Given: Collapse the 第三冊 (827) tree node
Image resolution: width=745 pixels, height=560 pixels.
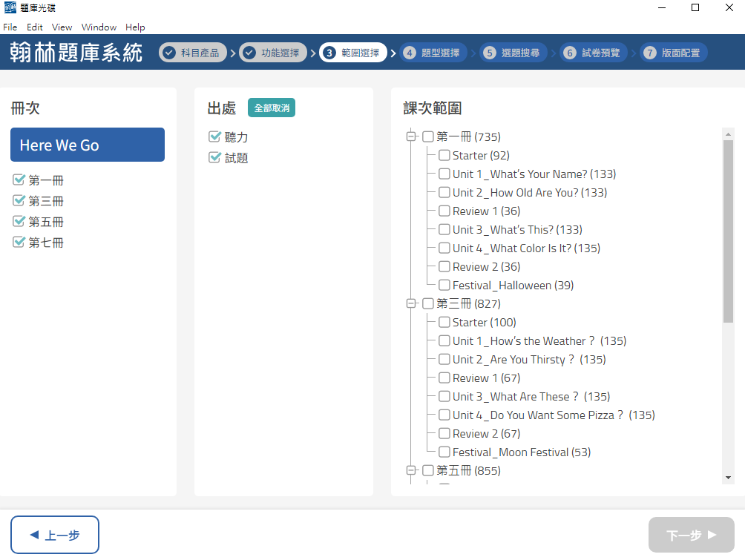Looking at the screenshot, I should 410,304.
